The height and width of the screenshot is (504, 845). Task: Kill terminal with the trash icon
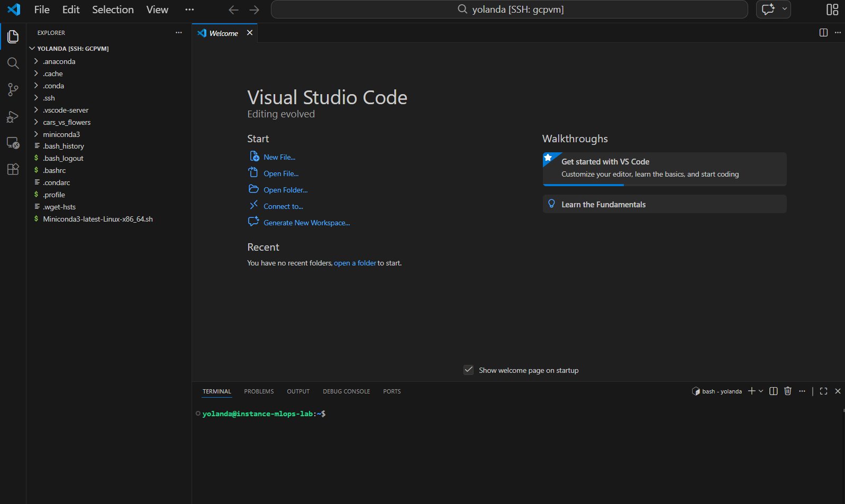point(787,391)
